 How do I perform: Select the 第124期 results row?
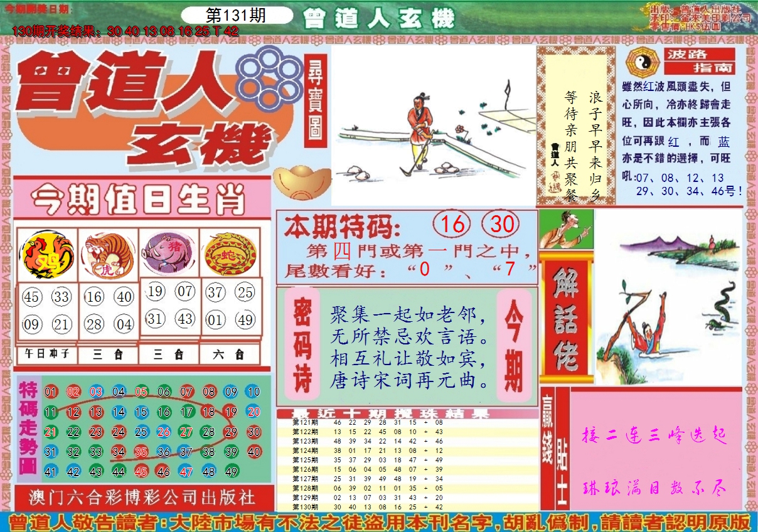407,450
